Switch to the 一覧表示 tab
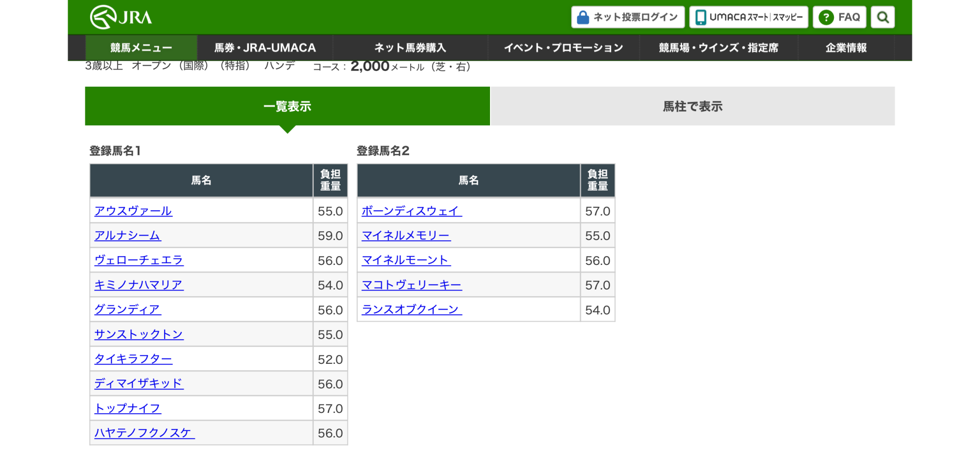Image resolution: width=980 pixels, height=452 pixels. [x=287, y=106]
